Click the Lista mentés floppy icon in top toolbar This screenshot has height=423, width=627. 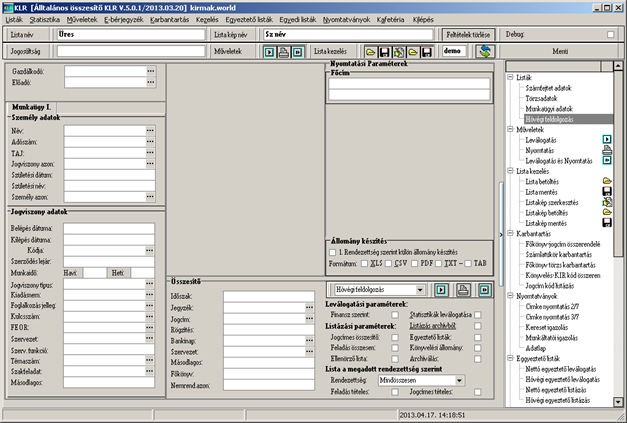coord(384,52)
